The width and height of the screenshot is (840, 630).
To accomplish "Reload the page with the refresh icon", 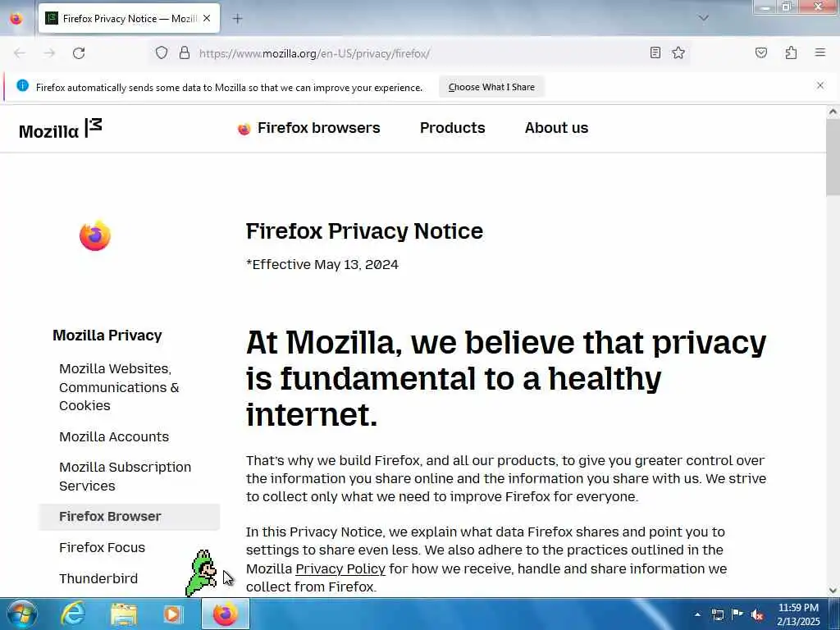I will pyautogui.click(x=79, y=53).
